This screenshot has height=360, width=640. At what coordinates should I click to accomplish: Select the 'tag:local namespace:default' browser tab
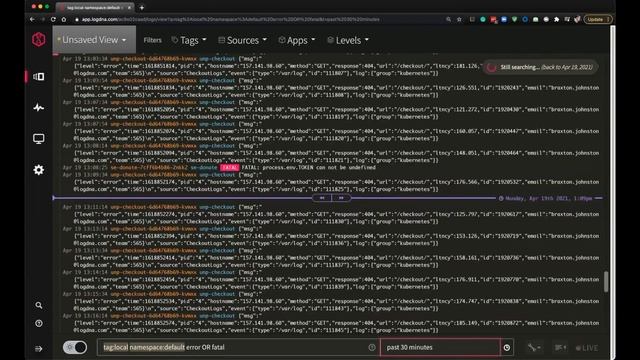95,7
